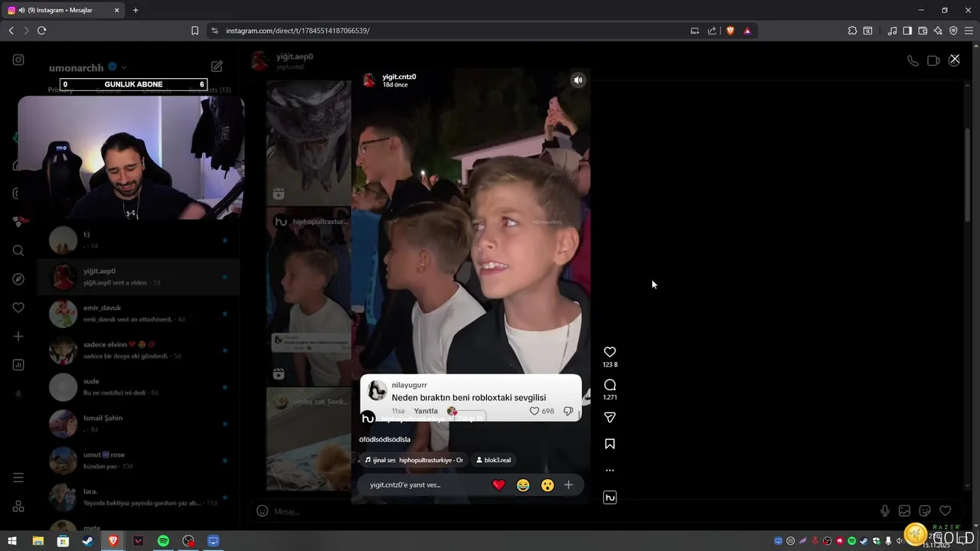Attach a photo with image icon
This screenshot has width=980, height=551.
tap(904, 511)
